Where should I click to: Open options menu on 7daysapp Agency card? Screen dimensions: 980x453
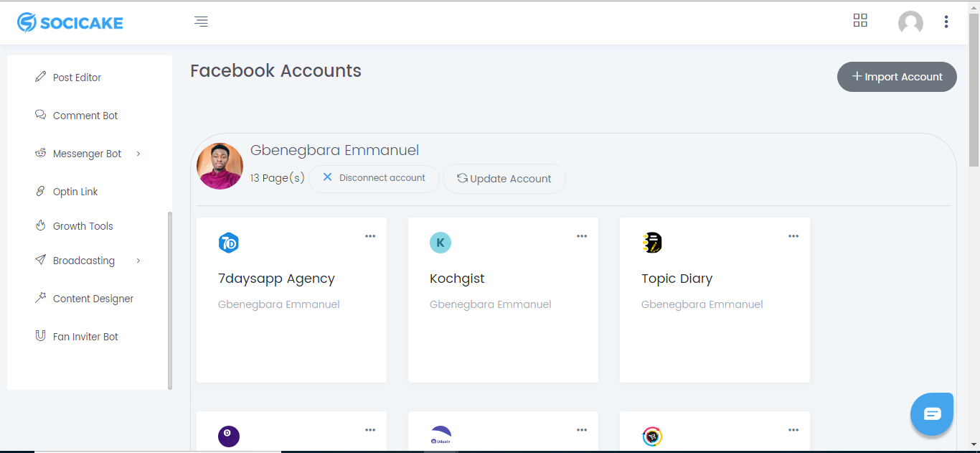click(370, 236)
